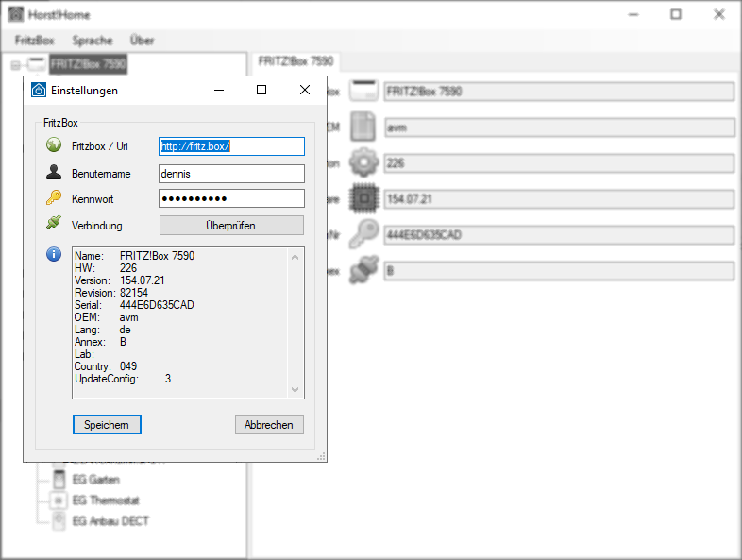The height and width of the screenshot is (560, 742).
Task: Open the Sprache menu
Action: tap(93, 41)
